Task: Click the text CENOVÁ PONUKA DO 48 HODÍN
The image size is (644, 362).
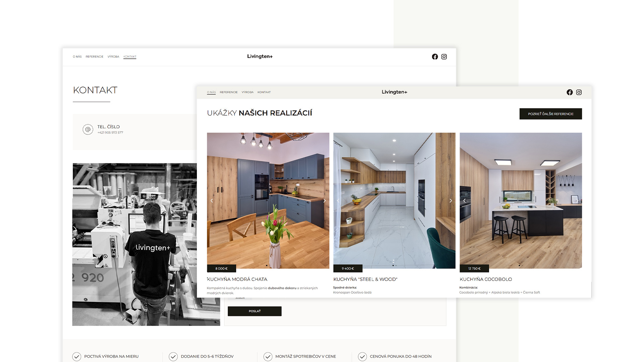Action: [401, 356]
